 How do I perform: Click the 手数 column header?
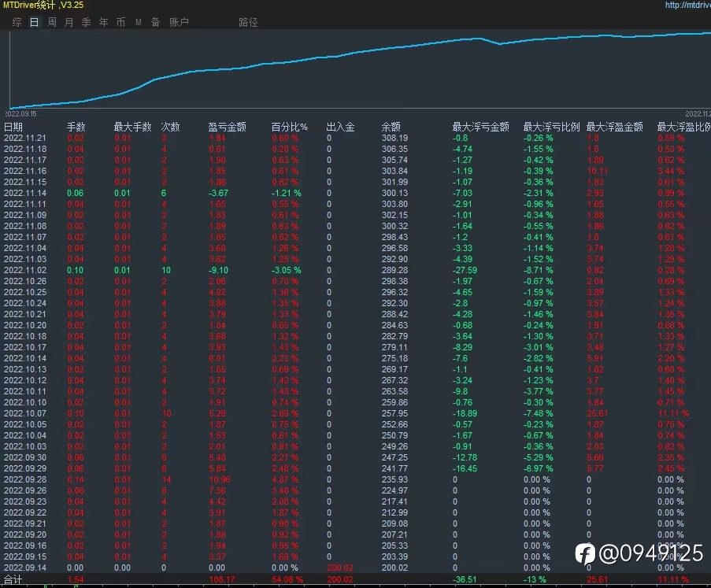pos(76,127)
